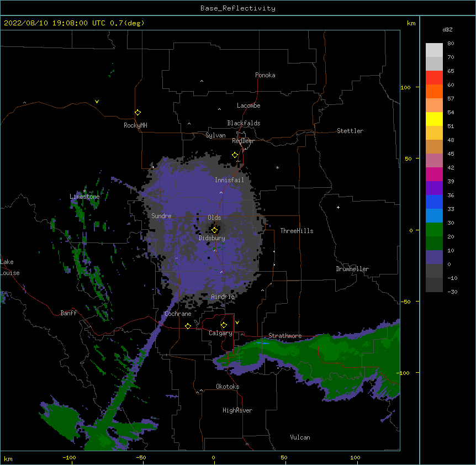Click the Limestone label
This screenshot has width=476, height=465.
[x=84, y=197]
